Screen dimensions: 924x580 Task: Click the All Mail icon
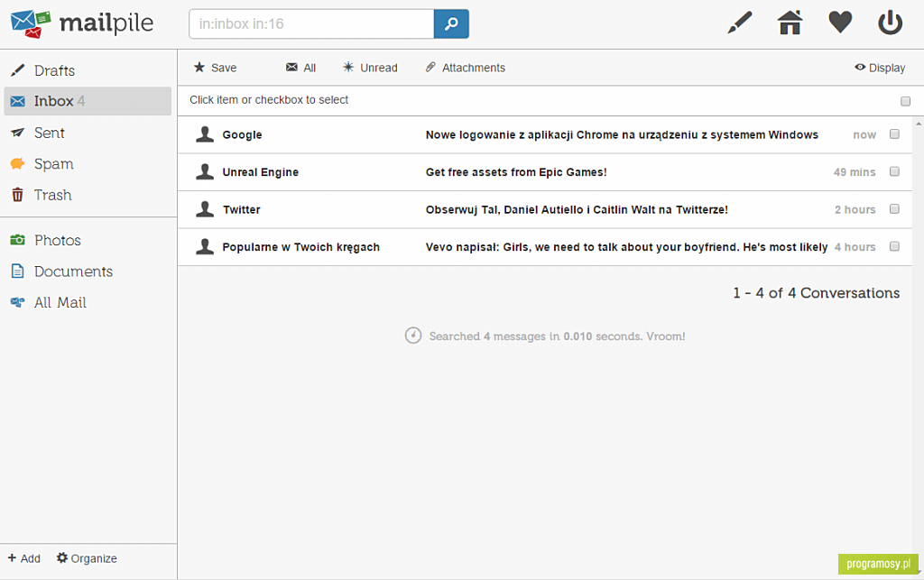[18, 302]
